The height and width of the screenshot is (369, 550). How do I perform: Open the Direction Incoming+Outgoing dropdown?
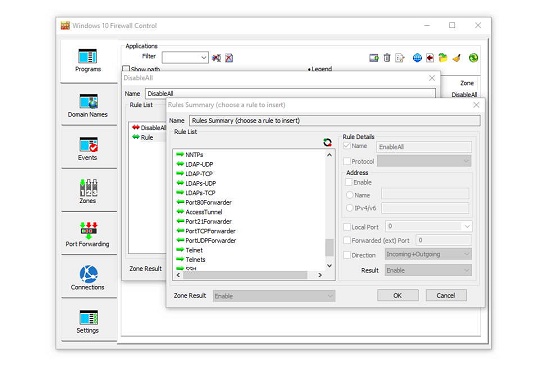click(x=428, y=254)
